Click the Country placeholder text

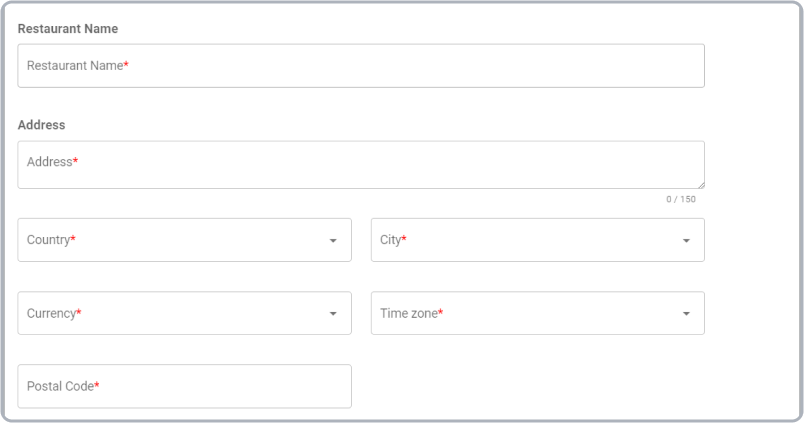click(x=48, y=240)
